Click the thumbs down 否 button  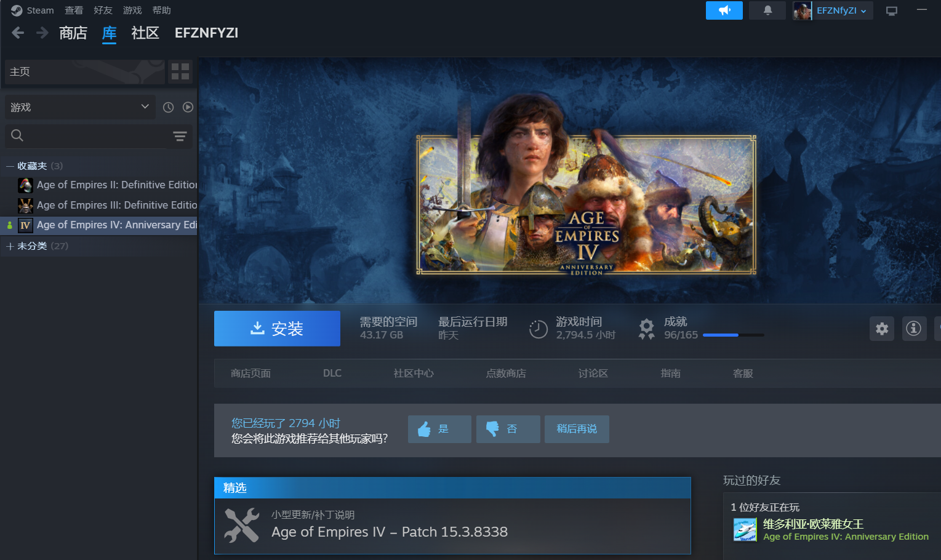pyautogui.click(x=508, y=429)
